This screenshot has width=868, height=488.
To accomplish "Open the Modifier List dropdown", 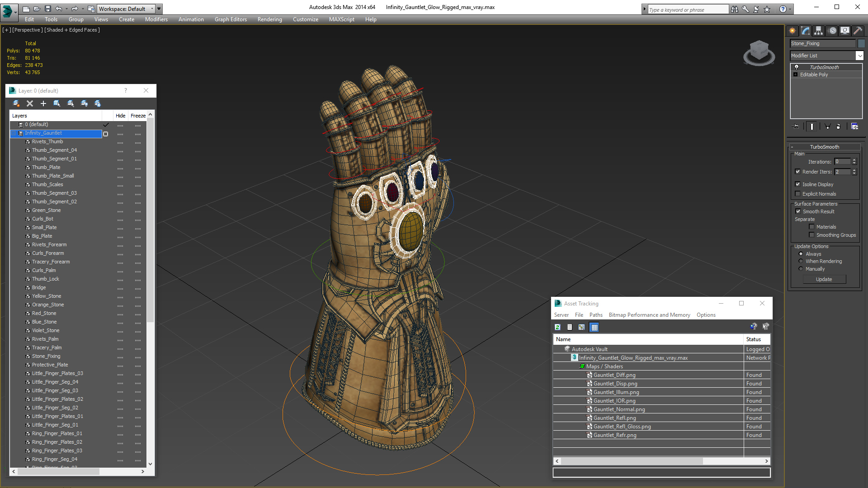I will click(859, 56).
